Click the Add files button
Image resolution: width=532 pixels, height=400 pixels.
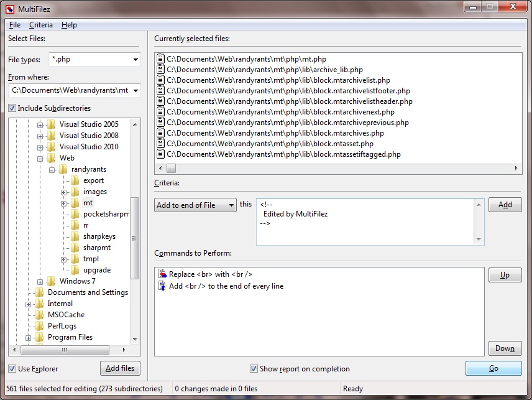120,368
